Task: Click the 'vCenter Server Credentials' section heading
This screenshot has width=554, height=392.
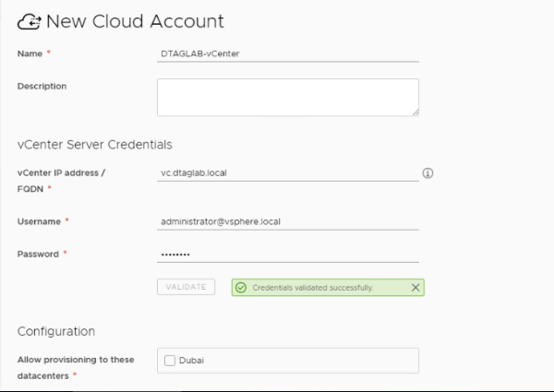Action: (x=94, y=144)
